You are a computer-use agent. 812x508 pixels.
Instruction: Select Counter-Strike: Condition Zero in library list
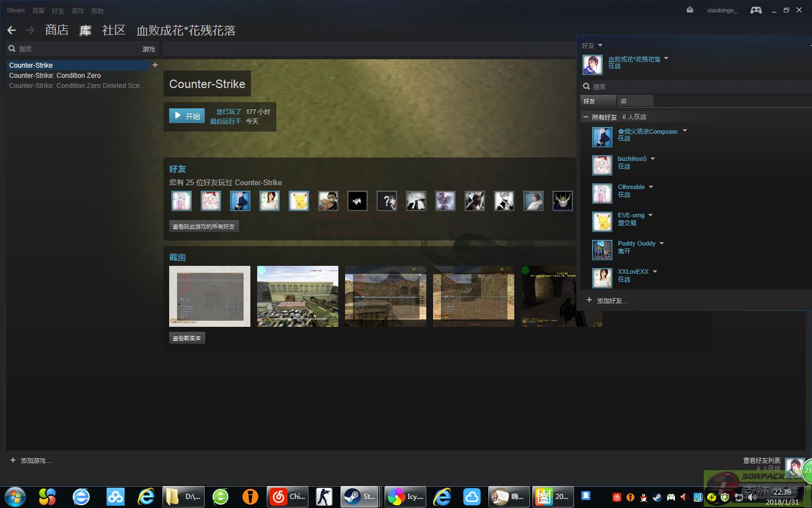pos(55,76)
